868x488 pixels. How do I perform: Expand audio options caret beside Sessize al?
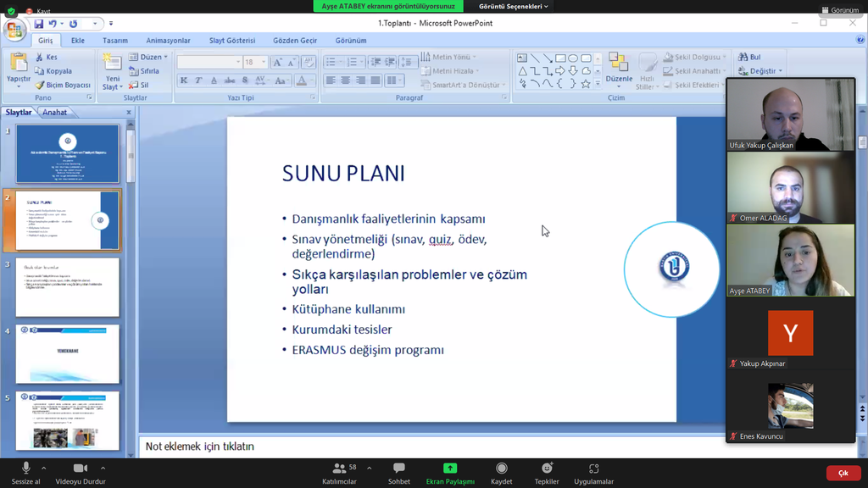coord(44,468)
